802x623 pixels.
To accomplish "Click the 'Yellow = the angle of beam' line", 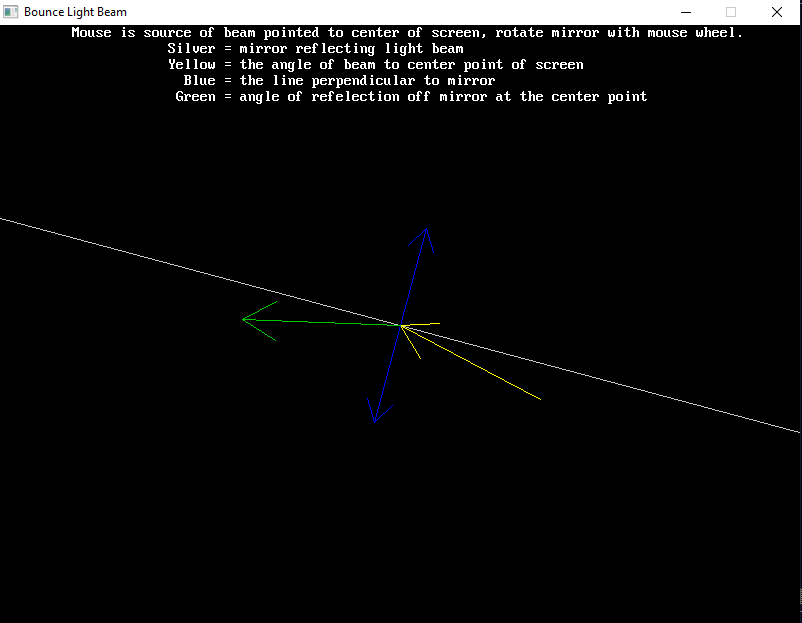I will (376, 64).
